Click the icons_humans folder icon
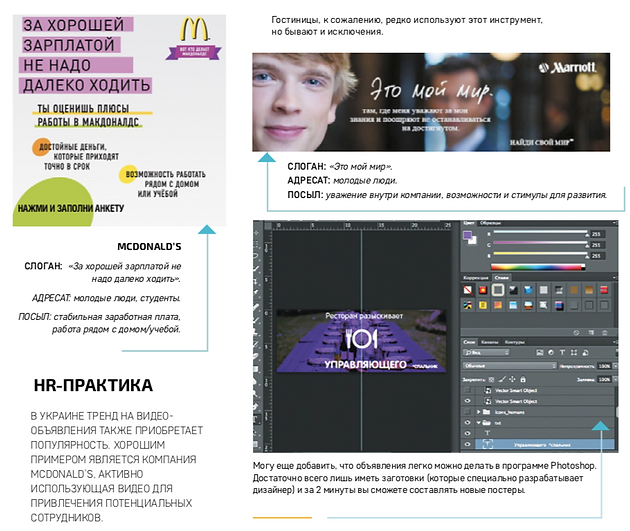The image size is (630, 531). 486,412
